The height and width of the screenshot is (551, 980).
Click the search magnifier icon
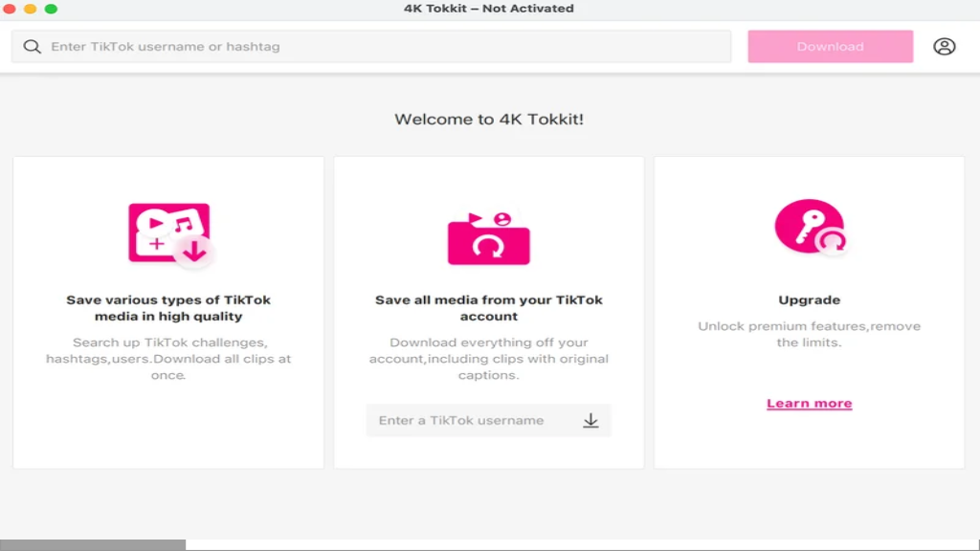point(32,46)
